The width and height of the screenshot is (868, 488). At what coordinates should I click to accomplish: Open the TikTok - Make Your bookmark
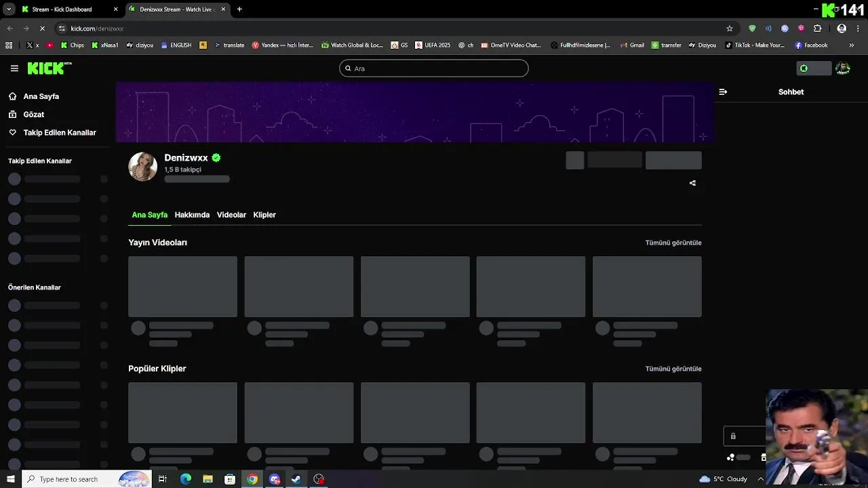pos(755,45)
